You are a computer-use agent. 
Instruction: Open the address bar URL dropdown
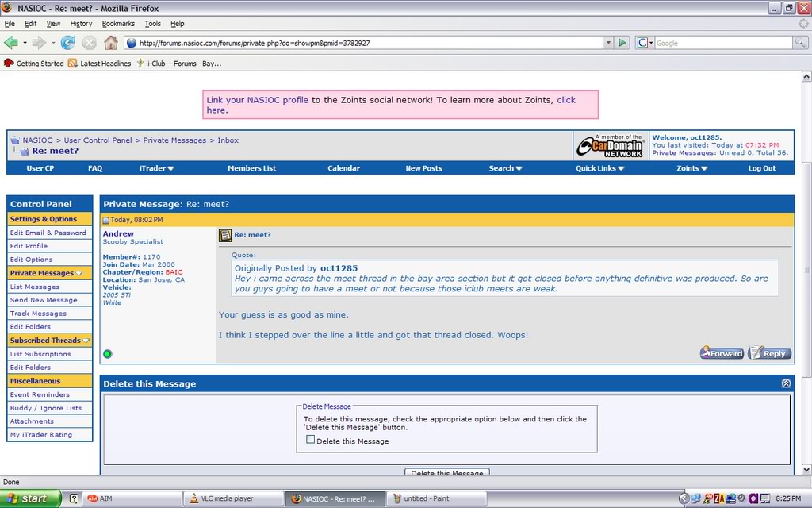[x=608, y=43]
